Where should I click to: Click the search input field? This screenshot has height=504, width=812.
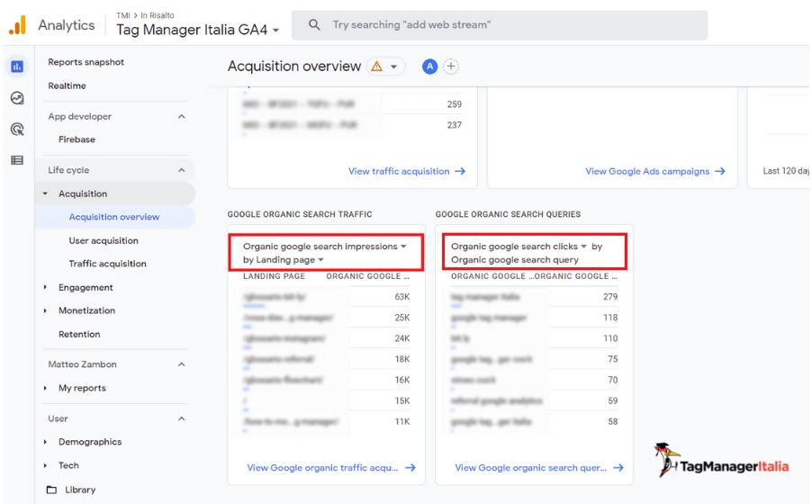[x=500, y=25]
